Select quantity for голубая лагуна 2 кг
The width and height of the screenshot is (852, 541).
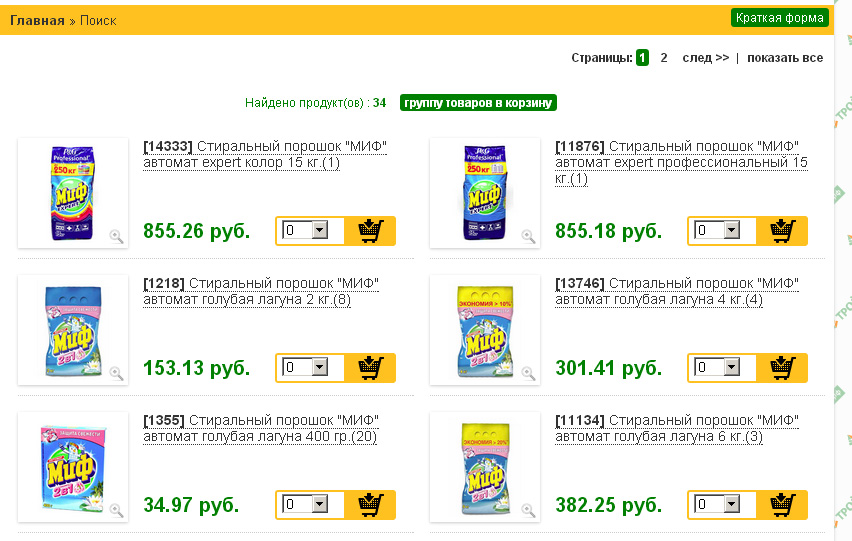(x=320, y=368)
